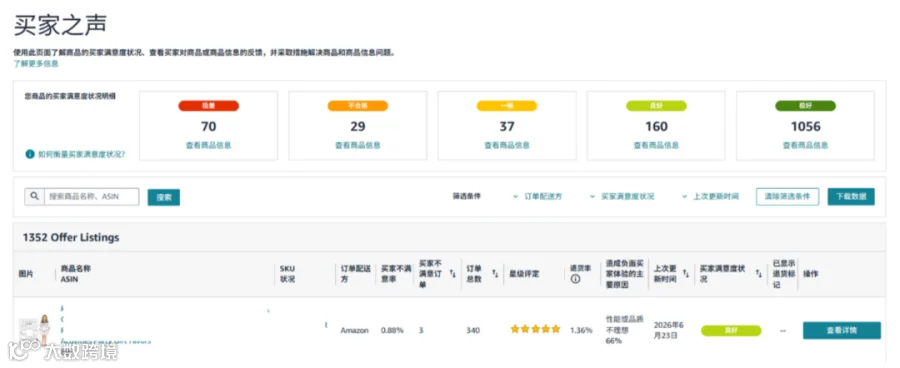Click the dissatisfied orders value 3
The width and height of the screenshot is (900, 368).
[421, 330]
